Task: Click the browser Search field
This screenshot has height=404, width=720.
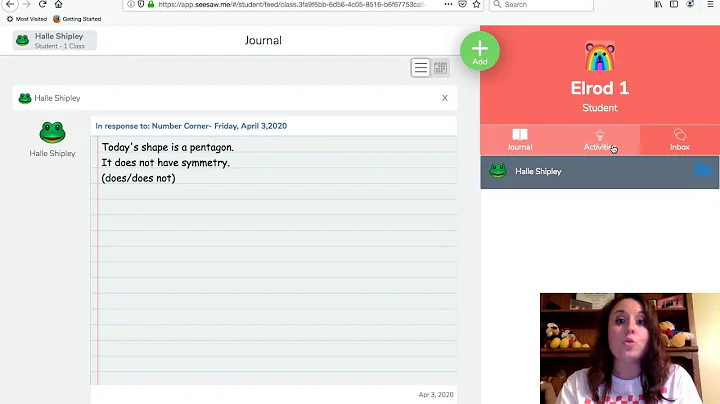Action: pos(541,5)
